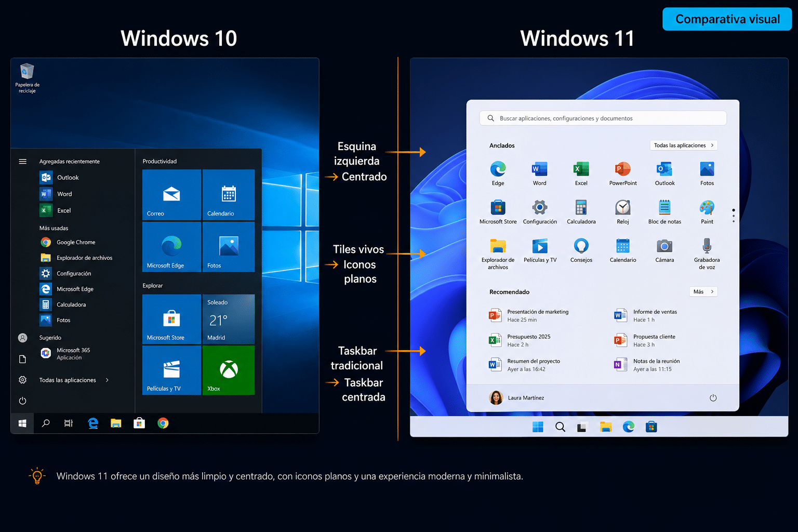Open Reloj app in Windows 11 Start menu
The width and height of the screenshot is (798, 532).
click(623, 211)
